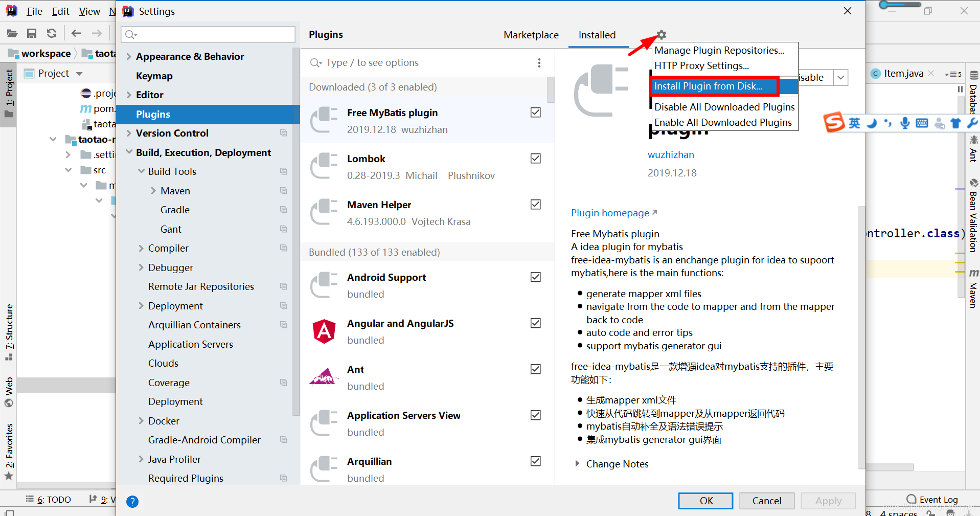Open the Ant tool window on right

coord(973,149)
